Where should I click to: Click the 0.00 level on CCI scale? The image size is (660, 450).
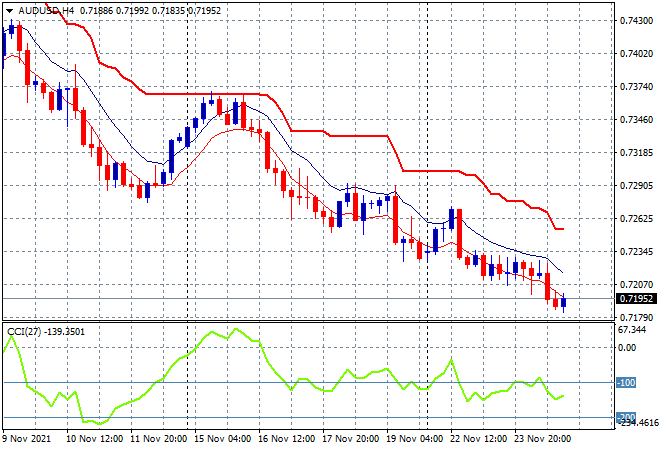626,347
